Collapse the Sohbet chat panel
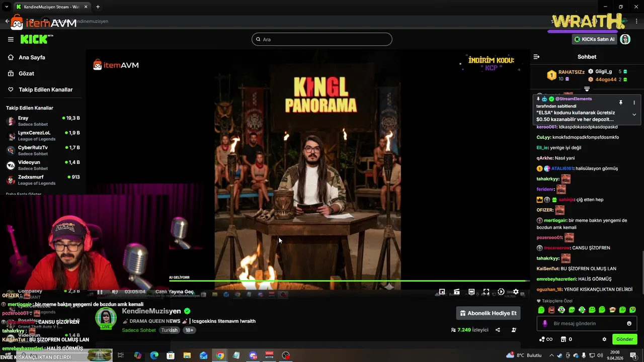This screenshot has width=644, height=362. 536,57
